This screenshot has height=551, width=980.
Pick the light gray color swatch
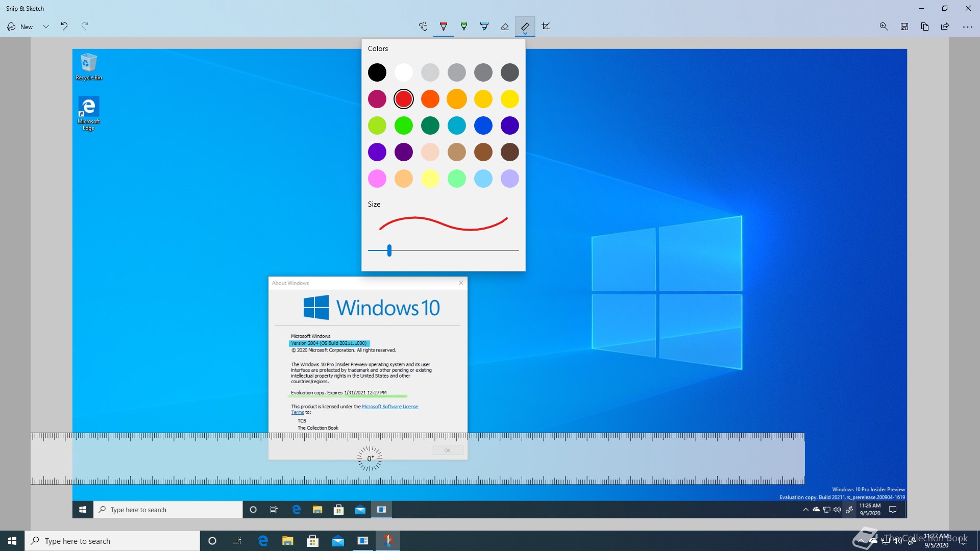click(430, 72)
